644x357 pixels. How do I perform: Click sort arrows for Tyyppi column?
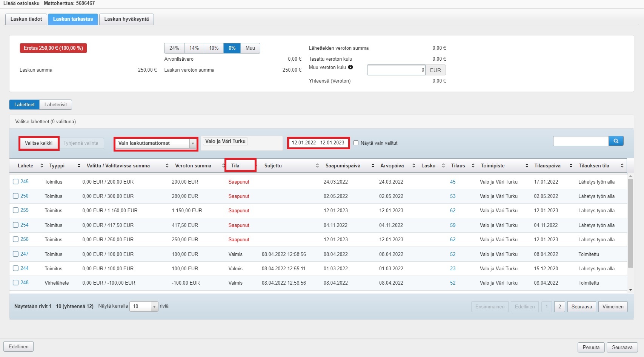(79, 166)
